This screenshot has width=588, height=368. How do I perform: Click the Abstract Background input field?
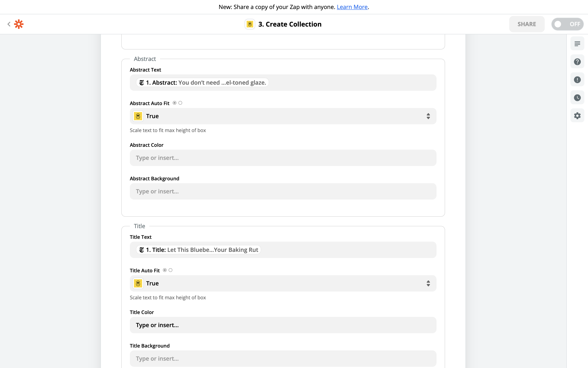click(283, 191)
